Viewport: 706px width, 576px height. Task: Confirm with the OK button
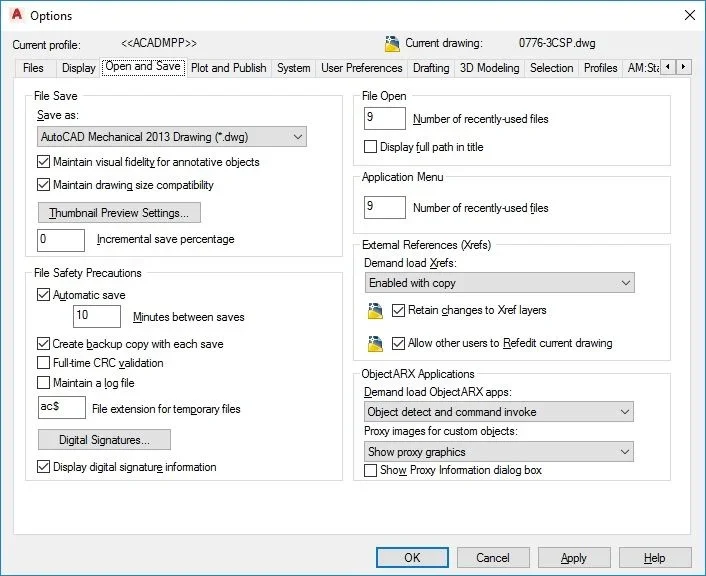coord(412,558)
